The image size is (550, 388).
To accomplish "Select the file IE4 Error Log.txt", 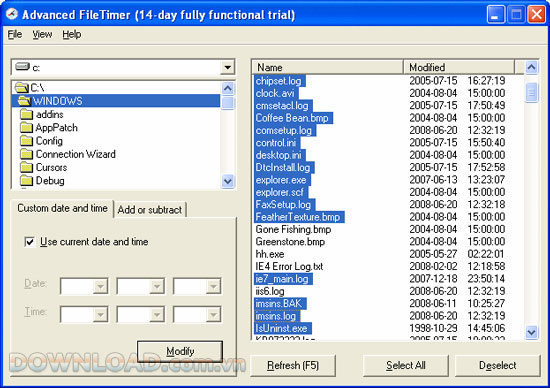I will [289, 266].
